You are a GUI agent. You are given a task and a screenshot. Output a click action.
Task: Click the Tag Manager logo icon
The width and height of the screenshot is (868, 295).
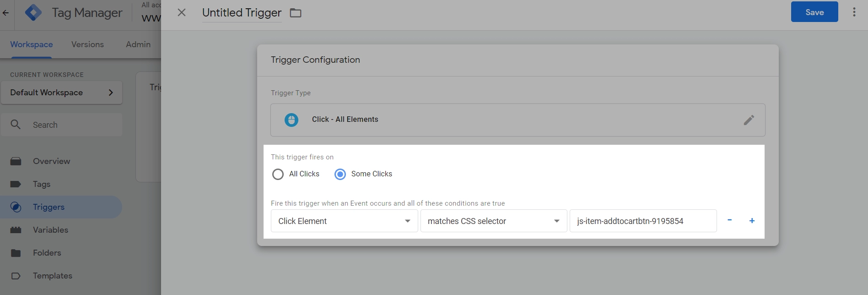click(33, 12)
